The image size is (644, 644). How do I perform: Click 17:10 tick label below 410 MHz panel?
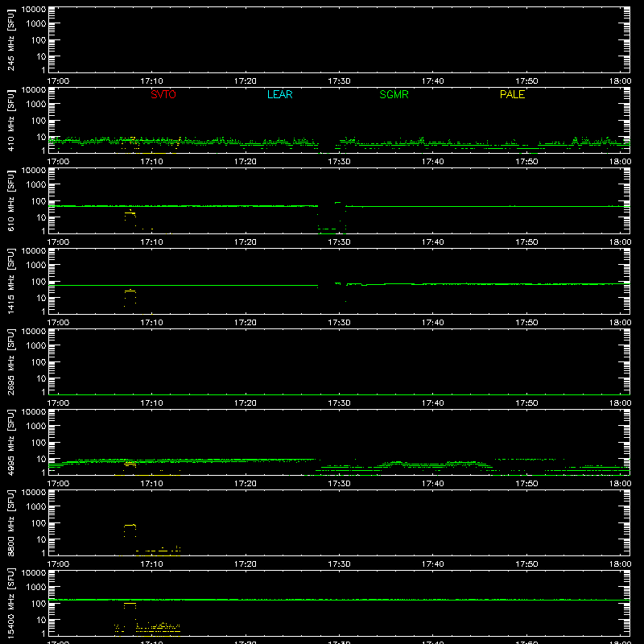(151, 162)
